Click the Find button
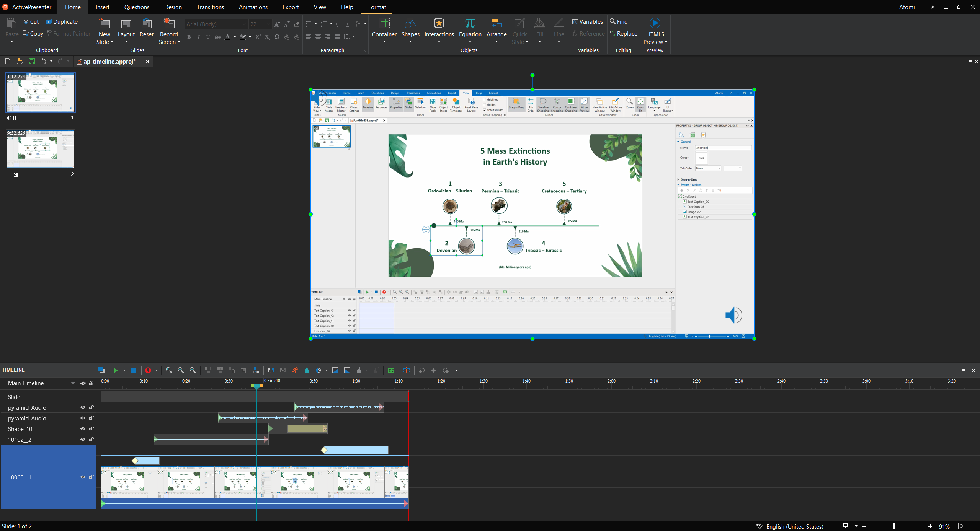This screenshot has width=980, height=531. click(x=619, y=22)
